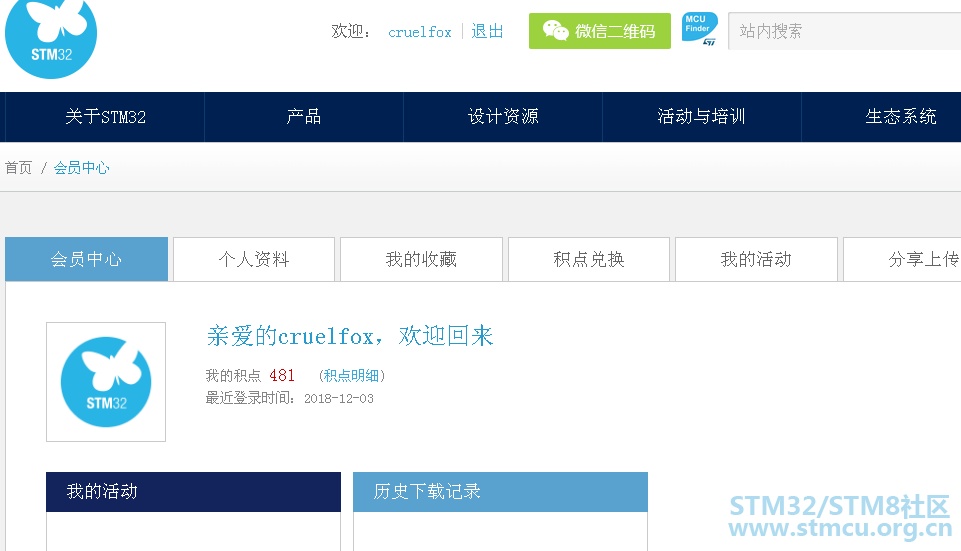The width and height of the screenshot is (961, 551).
Task: Switch to the 我的收藏 tab
Action: pos(421,259)
